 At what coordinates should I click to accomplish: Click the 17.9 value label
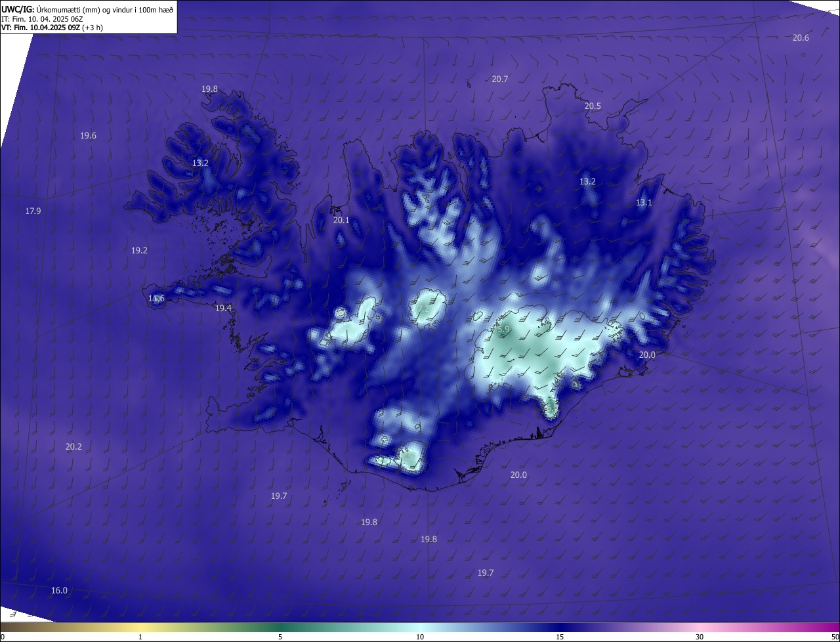pos(33,211)
